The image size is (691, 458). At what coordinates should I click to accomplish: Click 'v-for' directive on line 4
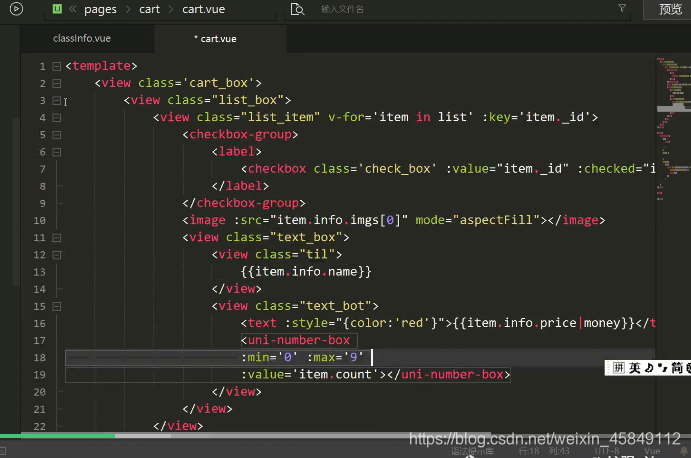coord(346,117)
